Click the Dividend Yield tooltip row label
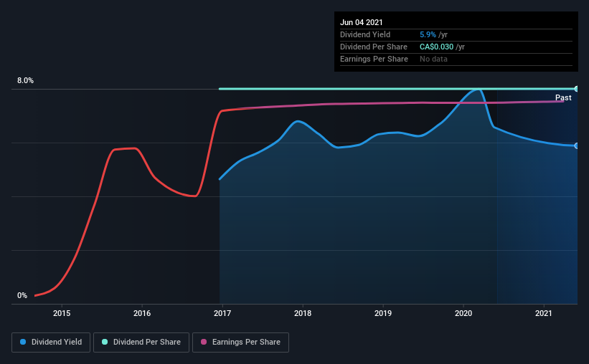Image resolution: width=589 pixels, height=364 pixels. [x=365, y=34]
